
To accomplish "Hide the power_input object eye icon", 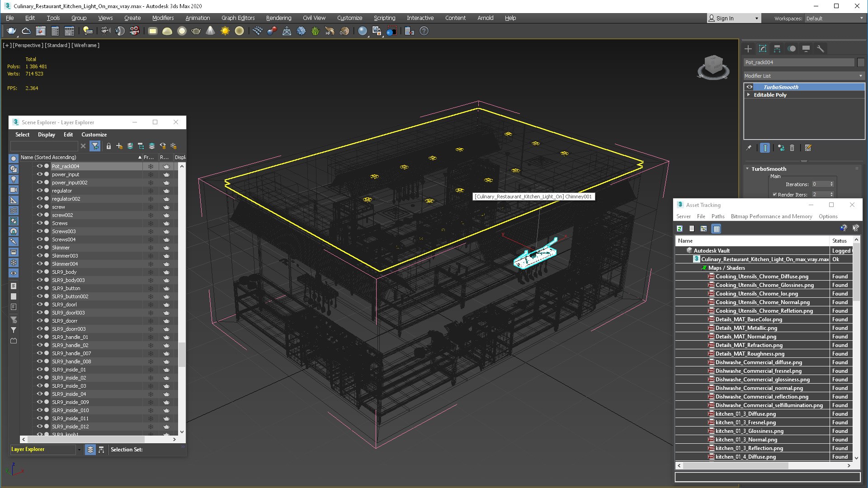I will pos(39,174).
